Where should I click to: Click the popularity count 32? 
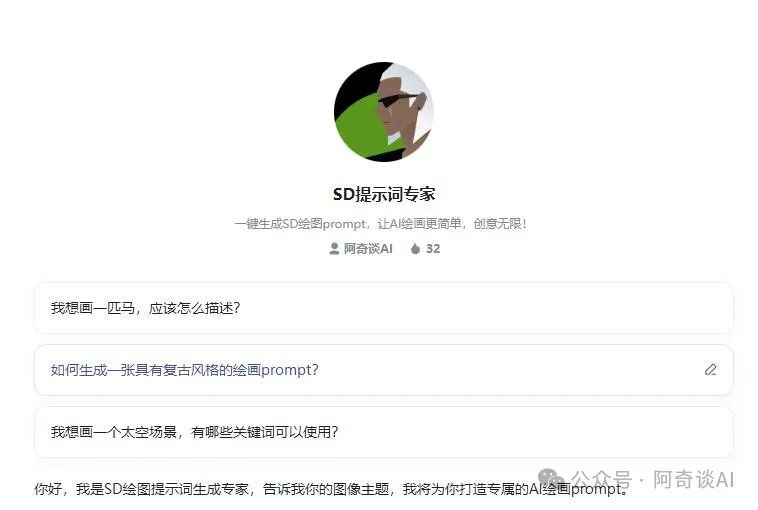(433, 248)
